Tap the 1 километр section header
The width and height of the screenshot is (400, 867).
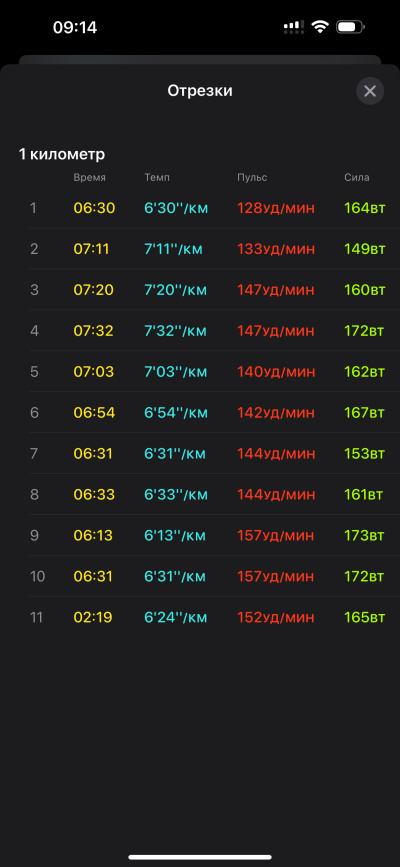62,154
